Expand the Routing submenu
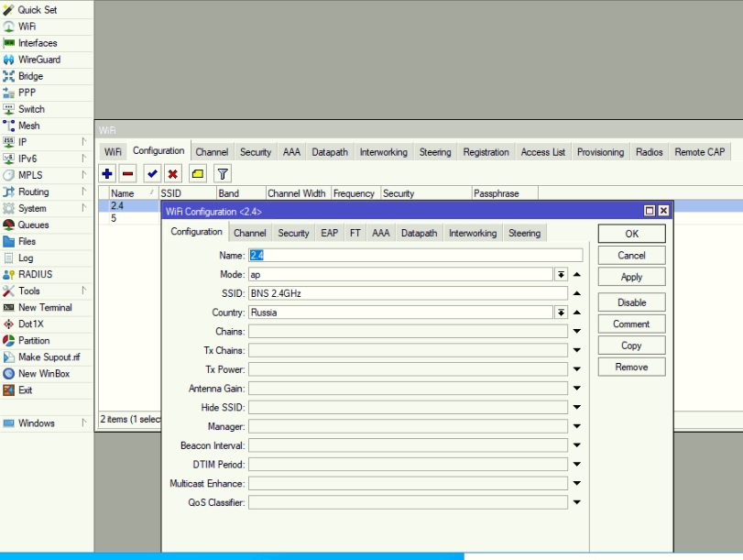Image resolution: width=743 pixels, height=560 pixels. click(x=83, y=192)
